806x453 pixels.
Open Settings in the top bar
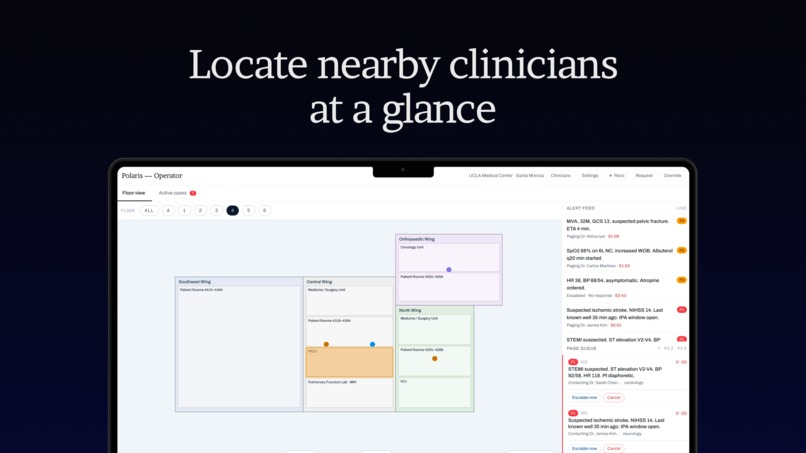pos(590,176)
